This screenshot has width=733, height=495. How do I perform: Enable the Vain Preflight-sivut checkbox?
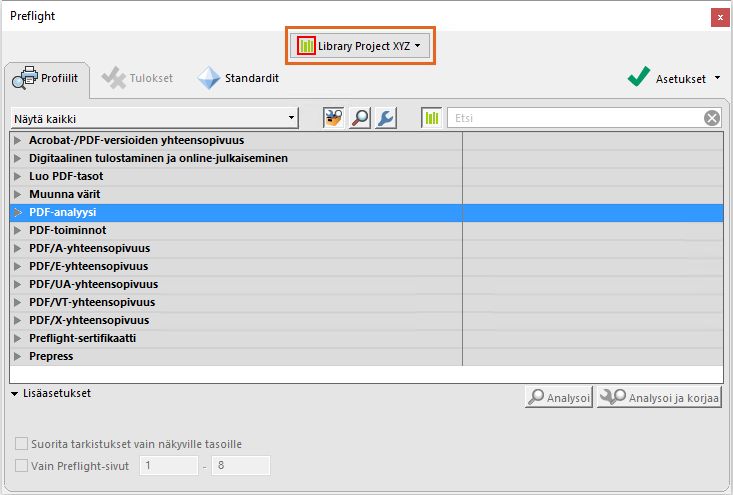coord(22,466)
